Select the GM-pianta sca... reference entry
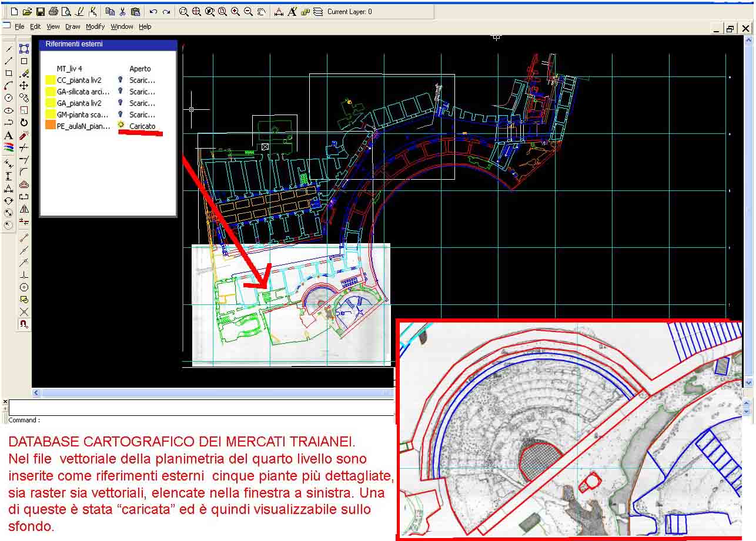This screenshot has height=541, width=756. [x=82, y=115]
